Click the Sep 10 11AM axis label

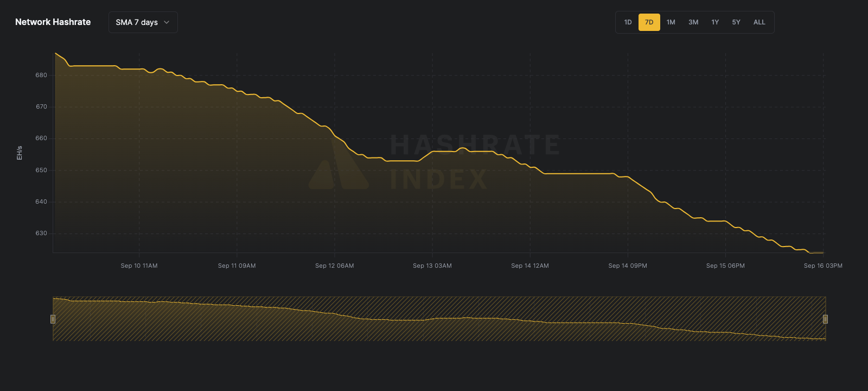click(139, 266)
